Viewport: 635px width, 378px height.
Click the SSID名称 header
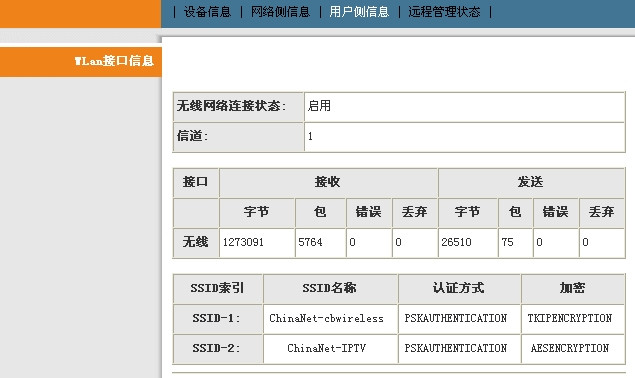click(x=330, y=288)
